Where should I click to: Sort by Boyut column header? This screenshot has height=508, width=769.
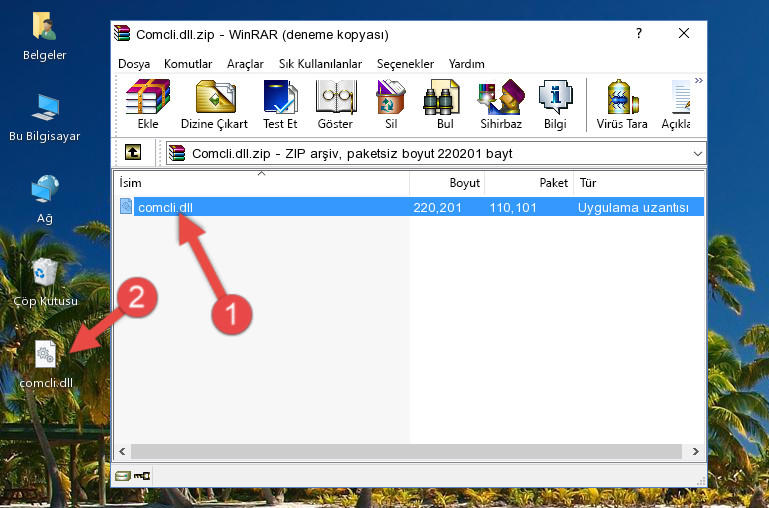point(447,183)
